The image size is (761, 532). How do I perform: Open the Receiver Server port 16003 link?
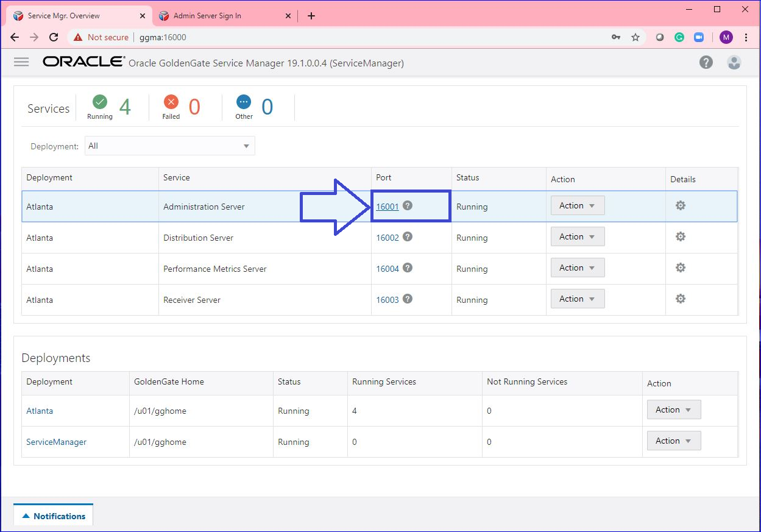pos(388,300)
